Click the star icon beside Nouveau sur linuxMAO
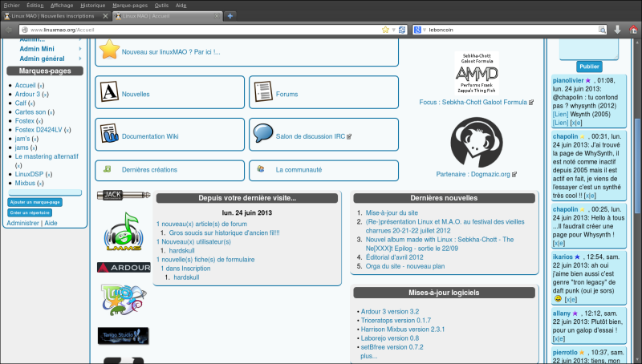 coord(109,49)
